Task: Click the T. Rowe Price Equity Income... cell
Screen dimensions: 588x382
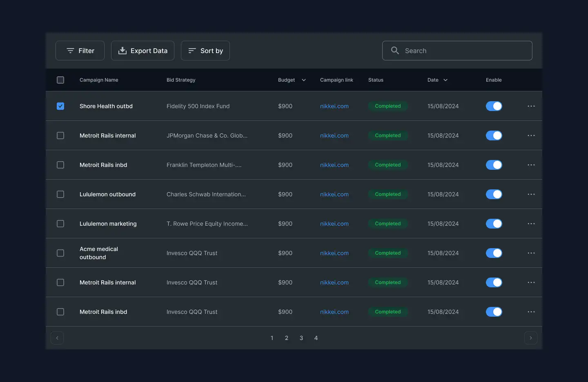Action: coord(207,224)
